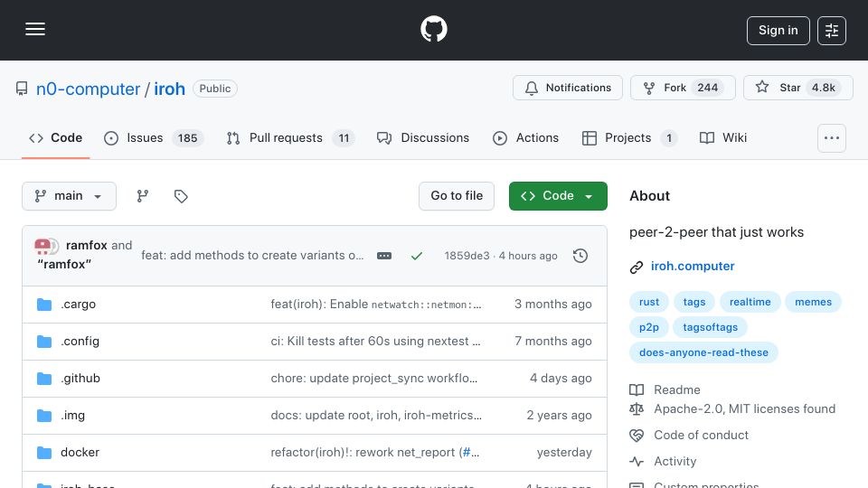Viewport: 868px width, 488px height.
Task: Go to GitHub home via Octocat logo
Action: coord(433,29)
